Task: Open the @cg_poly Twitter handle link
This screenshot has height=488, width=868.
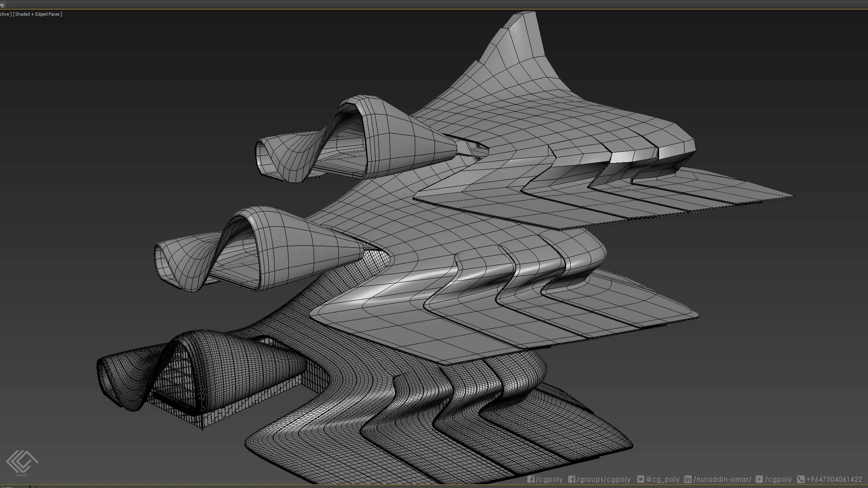Action: (663, 479)
